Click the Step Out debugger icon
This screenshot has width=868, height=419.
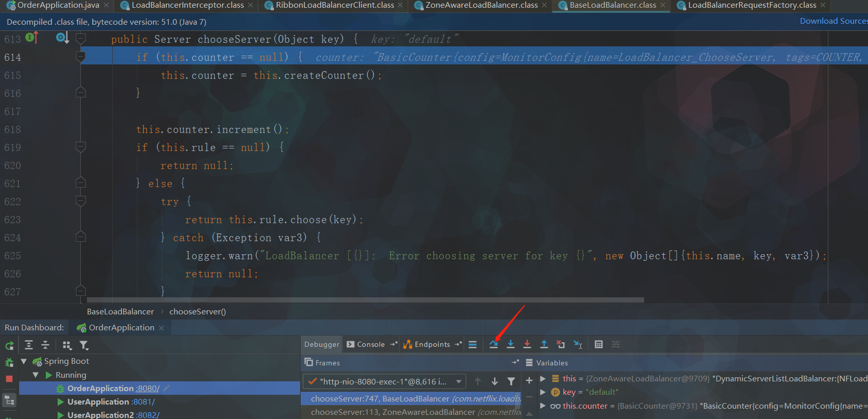click(x=544, y=344)
